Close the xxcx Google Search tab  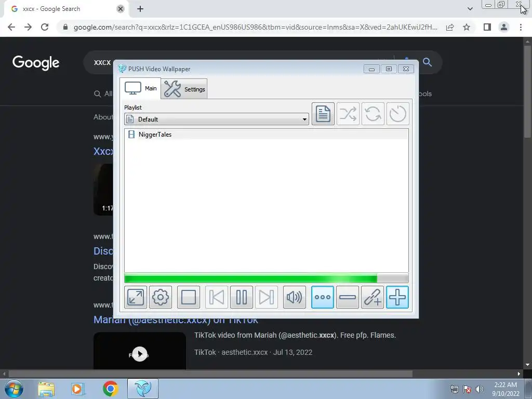click(121, 9)
